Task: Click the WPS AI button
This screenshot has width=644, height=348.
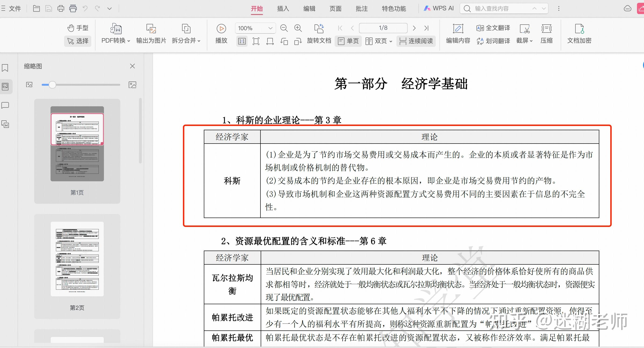Action: 438,8
